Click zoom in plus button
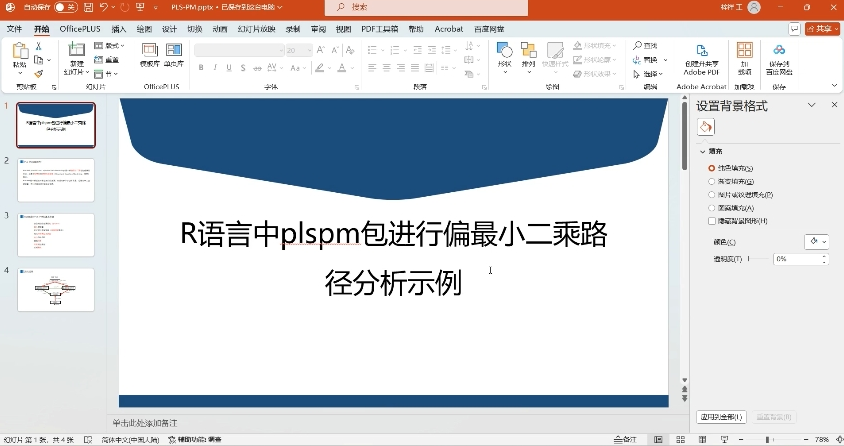 tap(806, 440)
